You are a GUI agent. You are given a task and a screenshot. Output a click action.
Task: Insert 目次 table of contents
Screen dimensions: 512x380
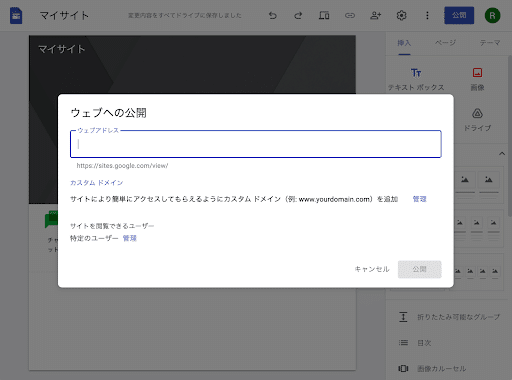[415, 343]
